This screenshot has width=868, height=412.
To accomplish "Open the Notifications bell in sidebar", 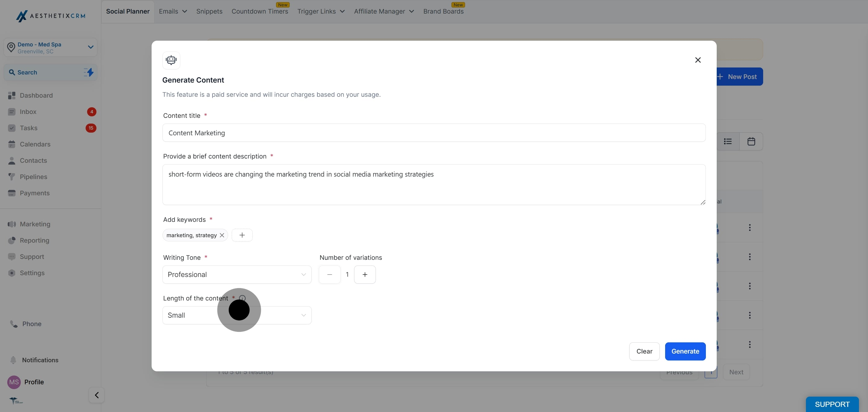I will (14, 360).
